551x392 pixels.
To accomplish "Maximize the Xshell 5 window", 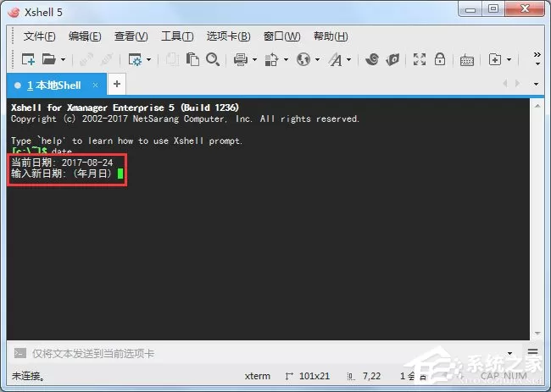I will tap(493, 9).
